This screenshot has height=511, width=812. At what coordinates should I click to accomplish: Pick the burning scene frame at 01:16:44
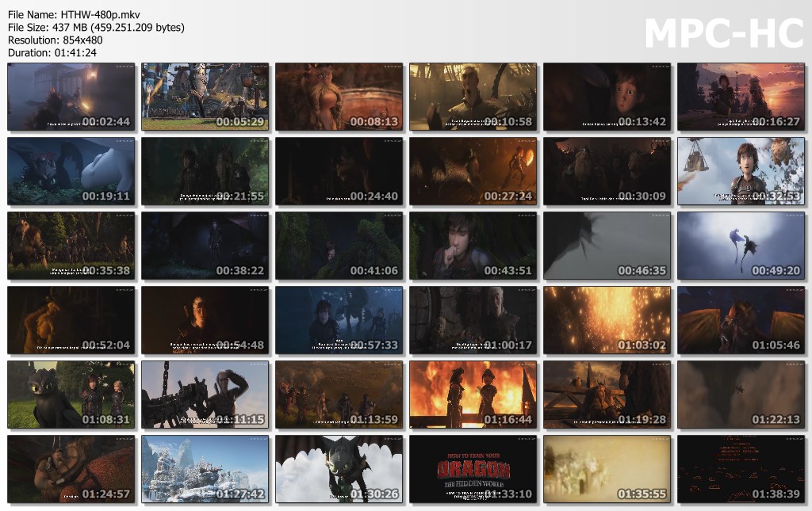click(473, 395)
